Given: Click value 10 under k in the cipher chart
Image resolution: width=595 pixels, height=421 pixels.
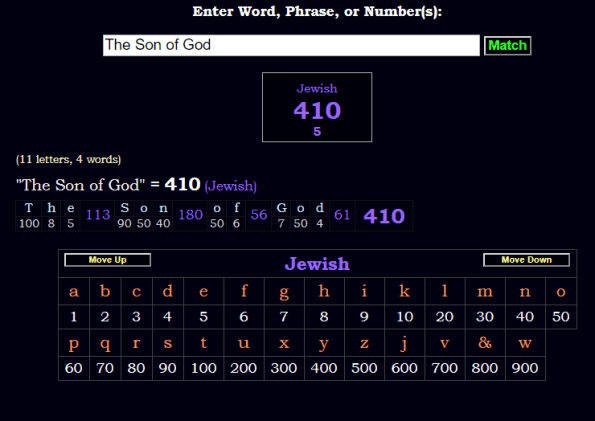Looking at the screenshot, I should point(405,317).
